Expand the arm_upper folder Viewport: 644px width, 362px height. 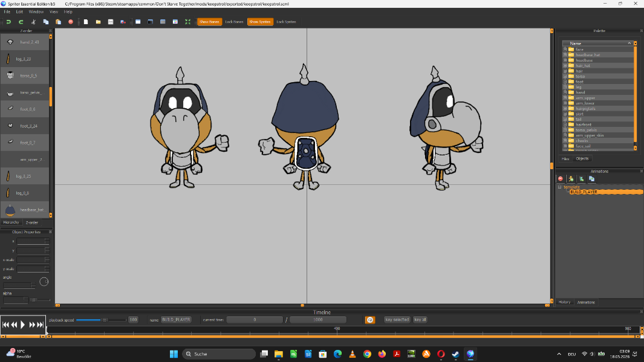click(565, 98)
